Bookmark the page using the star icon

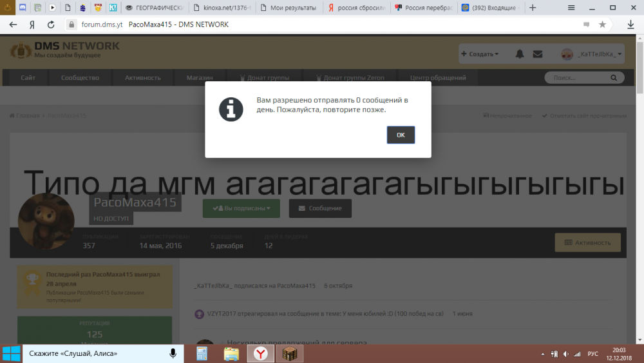coord(602,25)
